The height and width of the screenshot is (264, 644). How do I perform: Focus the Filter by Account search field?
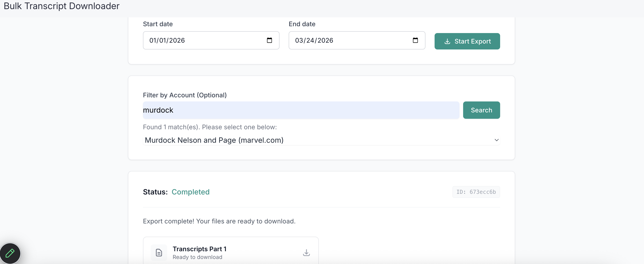[301, 110]
